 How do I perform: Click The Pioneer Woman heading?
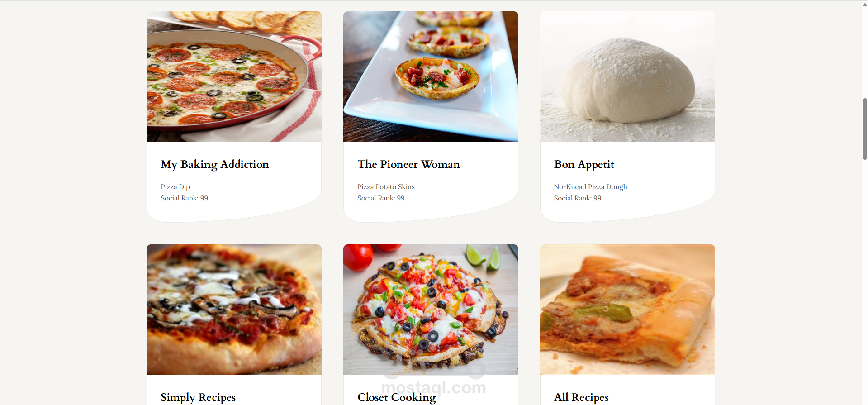[408, 164]
